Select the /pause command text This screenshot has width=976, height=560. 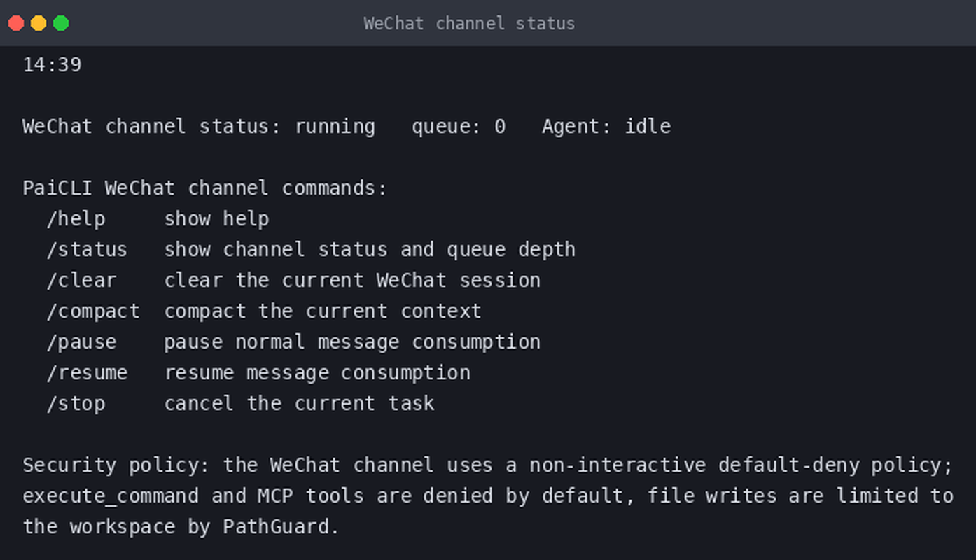81,342
